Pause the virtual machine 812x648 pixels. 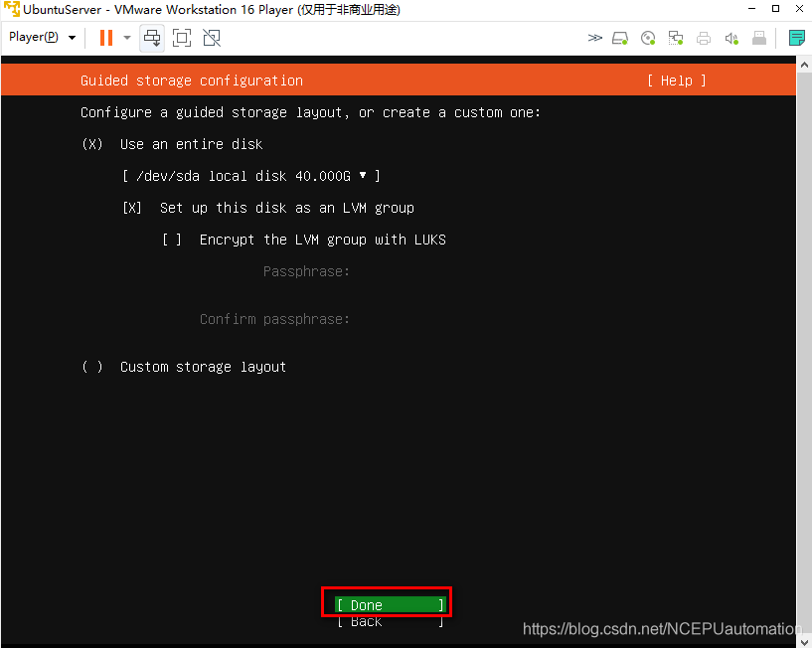106,38
